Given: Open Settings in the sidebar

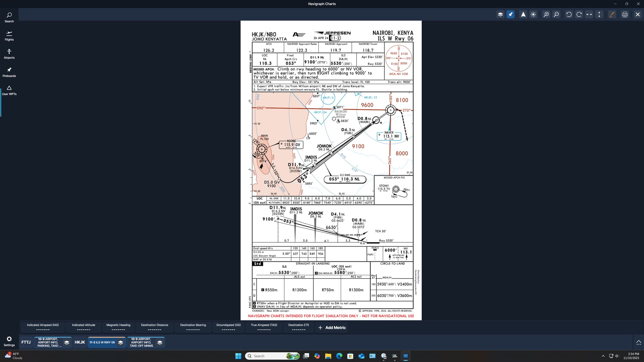Looking at the screenshot, I should (9, 341).
